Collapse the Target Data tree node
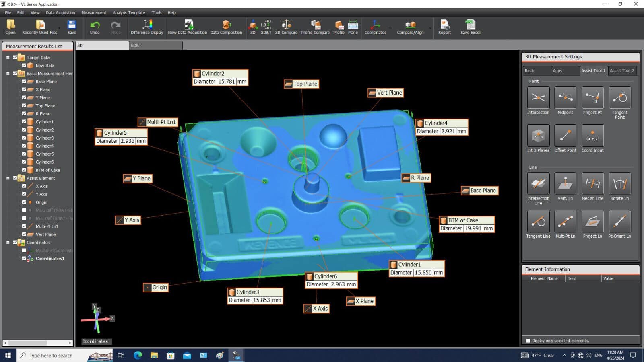Image resolution: width=644 pixels, height=362 pixels. (8, 58)
